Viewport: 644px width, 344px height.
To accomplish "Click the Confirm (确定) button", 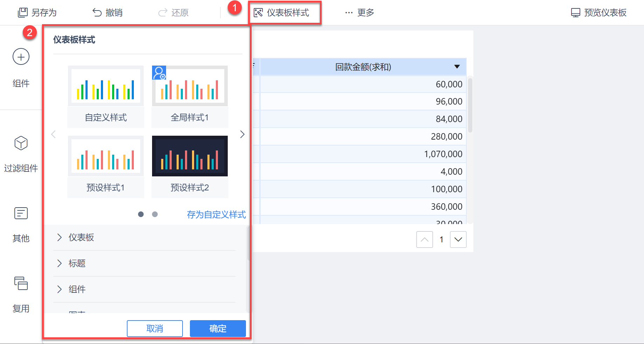I will [218, 329].
